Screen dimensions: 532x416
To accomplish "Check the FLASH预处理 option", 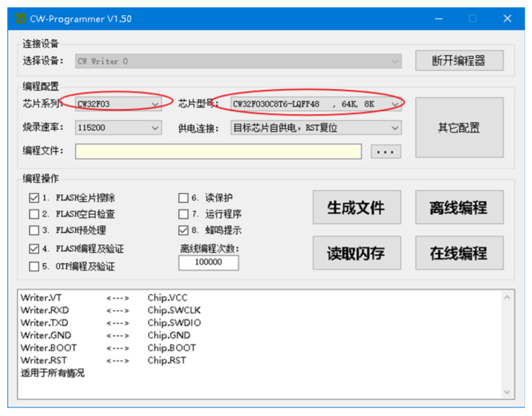I will tap(34, 230).
